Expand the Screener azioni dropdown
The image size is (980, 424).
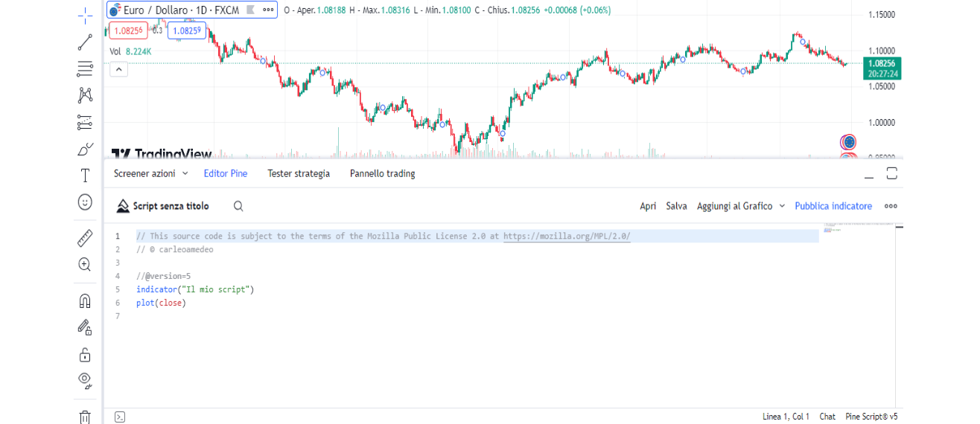[x=185, y=173]
